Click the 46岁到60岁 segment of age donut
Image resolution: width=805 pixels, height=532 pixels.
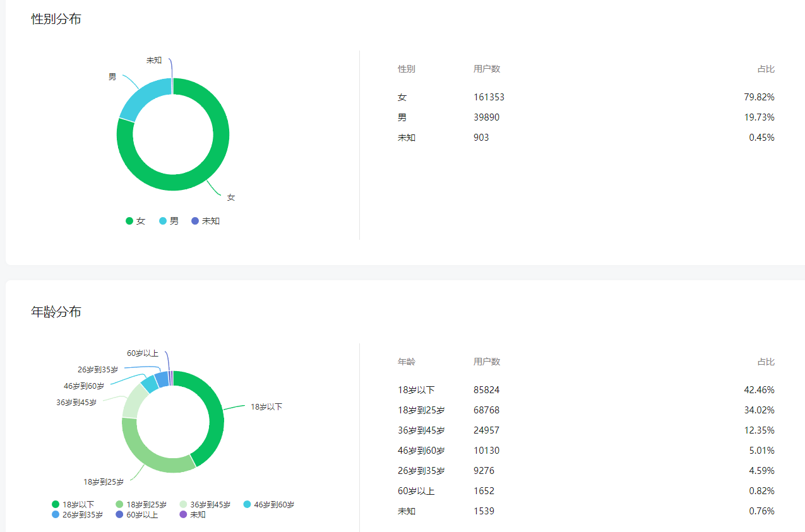pos(150,383)
